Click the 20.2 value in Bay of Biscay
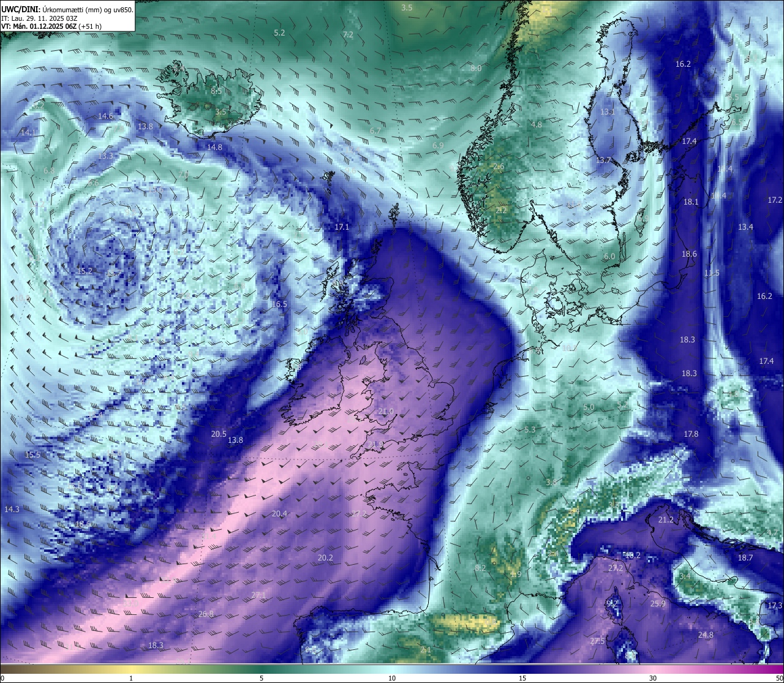 [x=325, y=557]
